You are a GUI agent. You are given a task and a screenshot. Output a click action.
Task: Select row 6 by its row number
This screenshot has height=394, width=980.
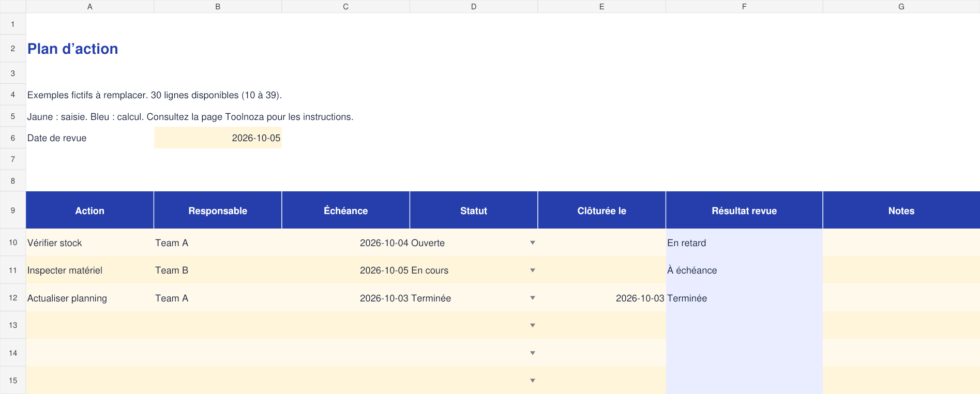click(x=13, y=138)
